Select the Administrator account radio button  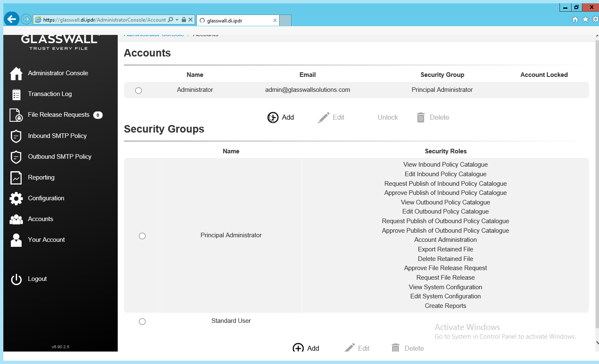139,91
